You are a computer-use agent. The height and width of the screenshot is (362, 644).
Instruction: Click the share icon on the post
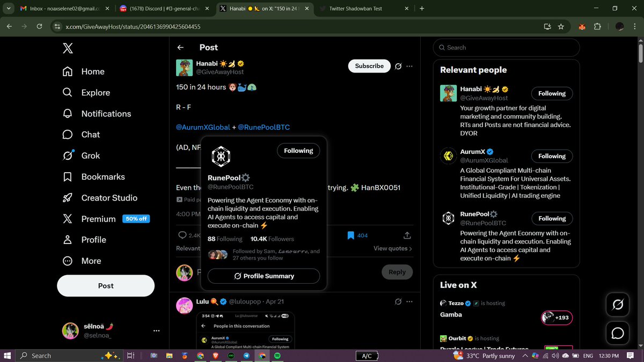click(x=407, y=235)
